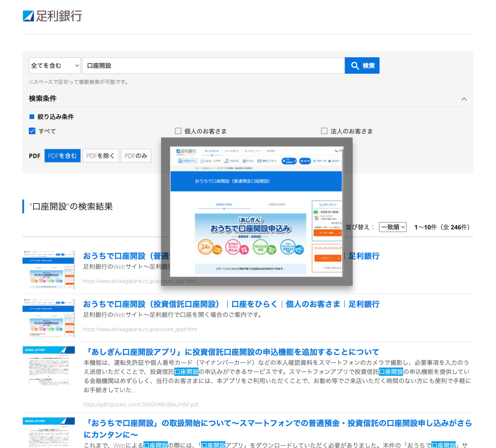Image resolution: width=496 pixels, height=448 pixels.
Task: Click the magnifier search button 検索
Action: (362, 66)
